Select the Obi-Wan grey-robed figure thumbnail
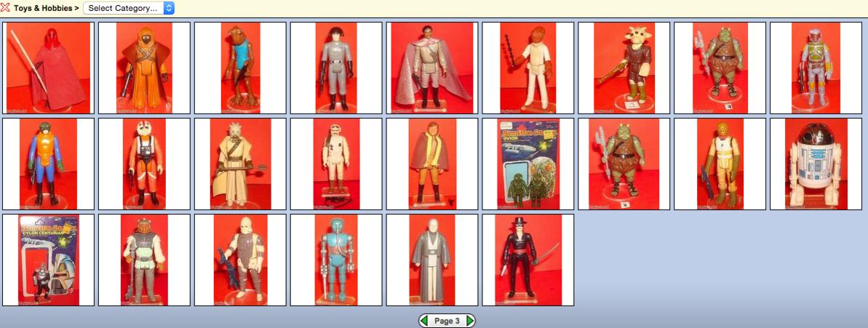The height and width of the screenshot is (328, 868). tap(432, 260)
